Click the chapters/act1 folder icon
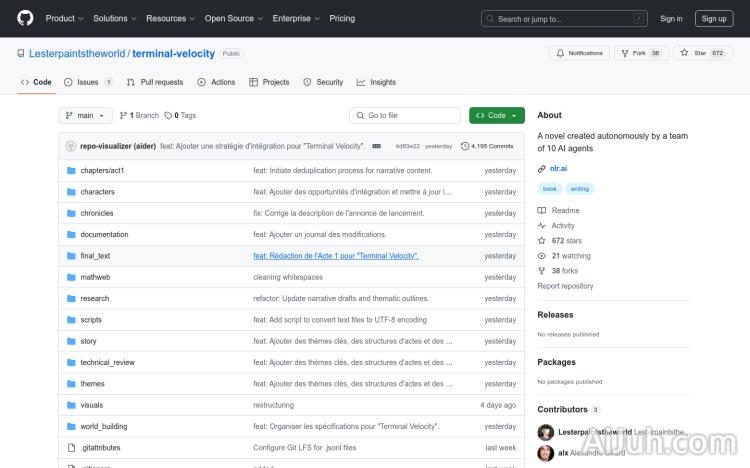Image resolution: width=750 pixels, height=468 pixels. (x=71, y=170)
